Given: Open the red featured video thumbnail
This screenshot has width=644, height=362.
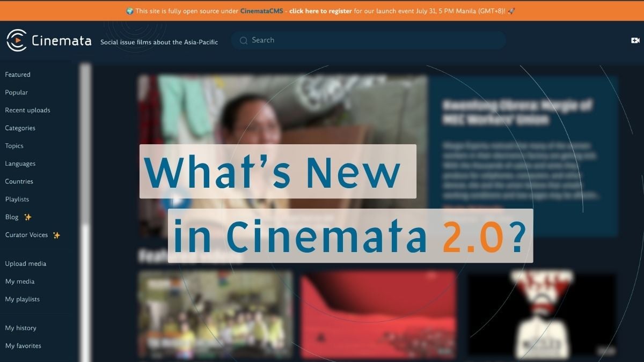Looking at the screenshot, I should click(x=378, y=314).
